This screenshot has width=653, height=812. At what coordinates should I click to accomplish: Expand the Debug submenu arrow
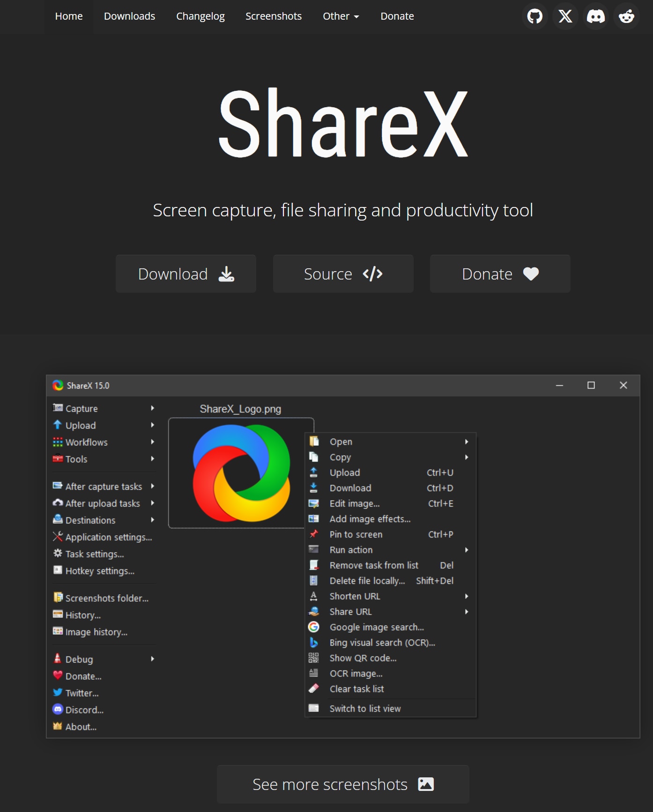[x=153, y=658]
